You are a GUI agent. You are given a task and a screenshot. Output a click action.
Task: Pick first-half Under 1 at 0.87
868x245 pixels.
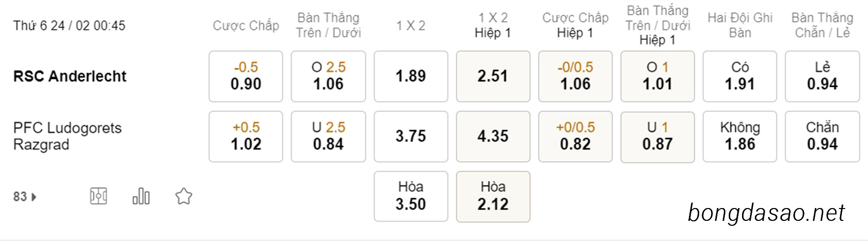click(x=657, y=137)
